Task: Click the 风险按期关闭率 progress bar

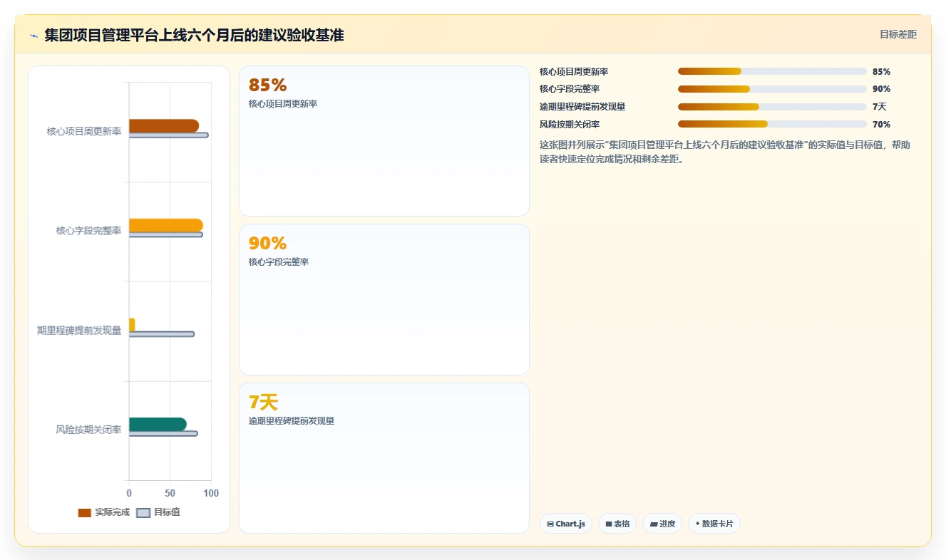Action: pos(772,124)
